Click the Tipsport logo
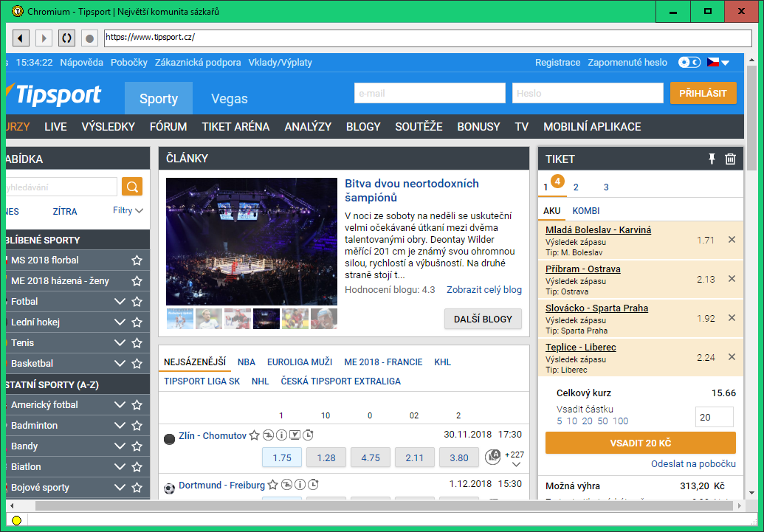Viewport: 764px width, 532px height. [x=54, y=94]
